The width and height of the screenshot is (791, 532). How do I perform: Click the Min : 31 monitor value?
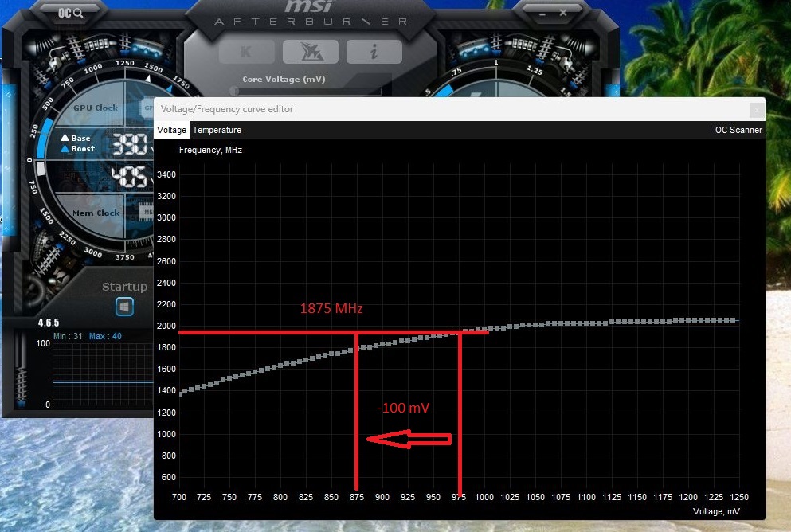click(68, 336)
